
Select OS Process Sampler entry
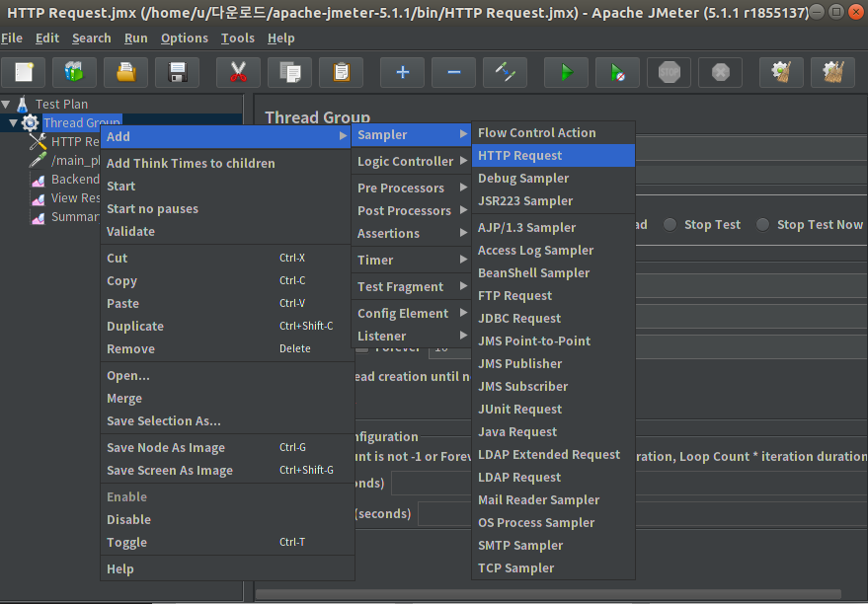tap(553, 523)
